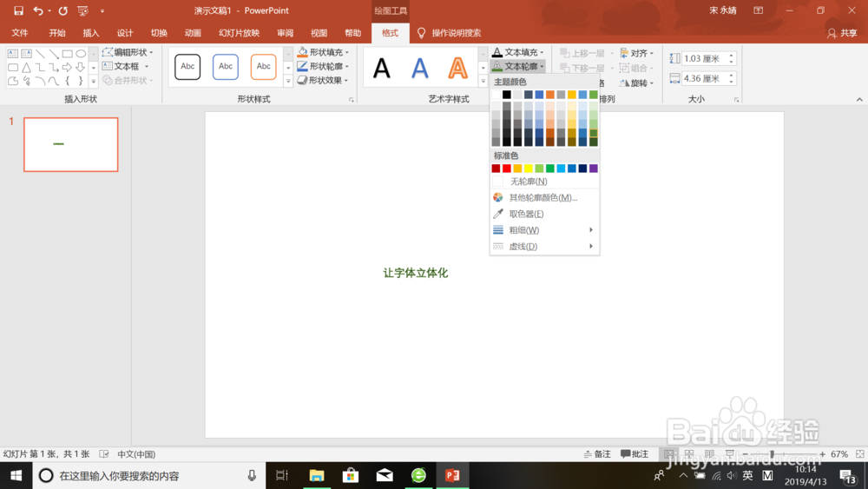This screenshot has height=489, width=868.
Task: Switch to the 视图 View tab
Action: pos(319,33)
